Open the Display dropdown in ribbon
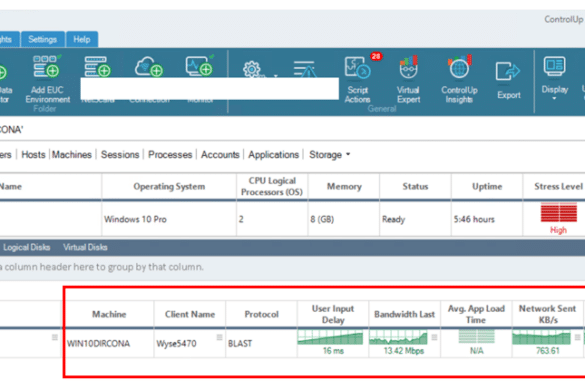The width and height of the screenshot is (585, 390). pyautogui.click(x=555, y=78)
